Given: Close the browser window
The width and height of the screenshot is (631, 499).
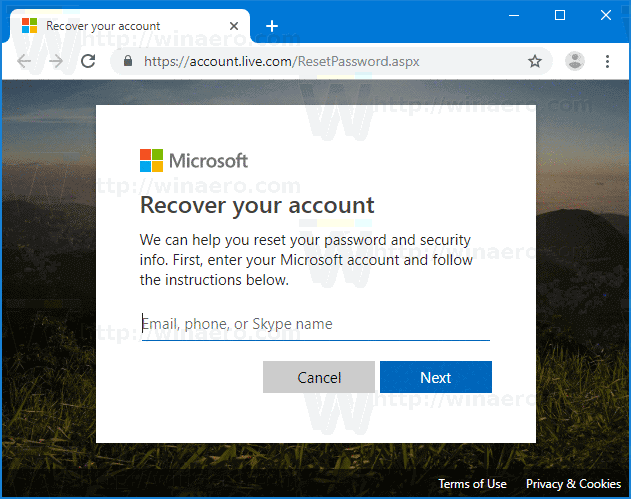Looking at the screenshot, I should point(606,16).
